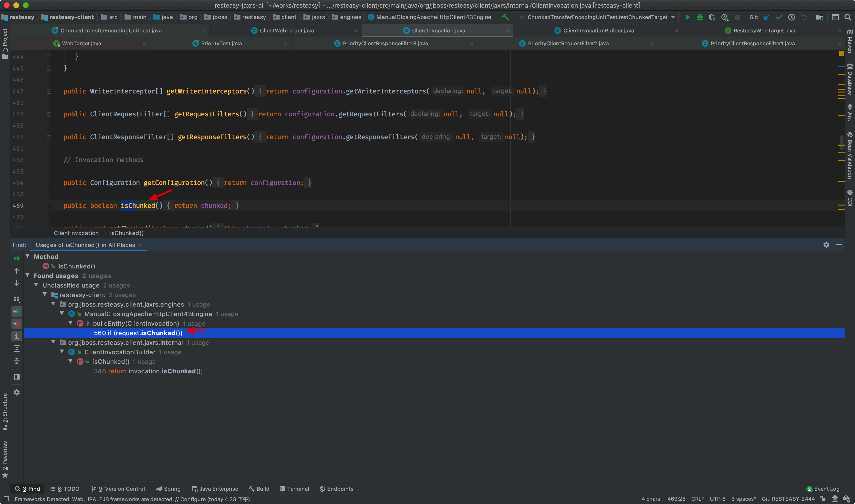Image resolution: width=855 pixels, height=504 pixels.
Task: Git update project blue arrow icon
Action: click(767, 17)
